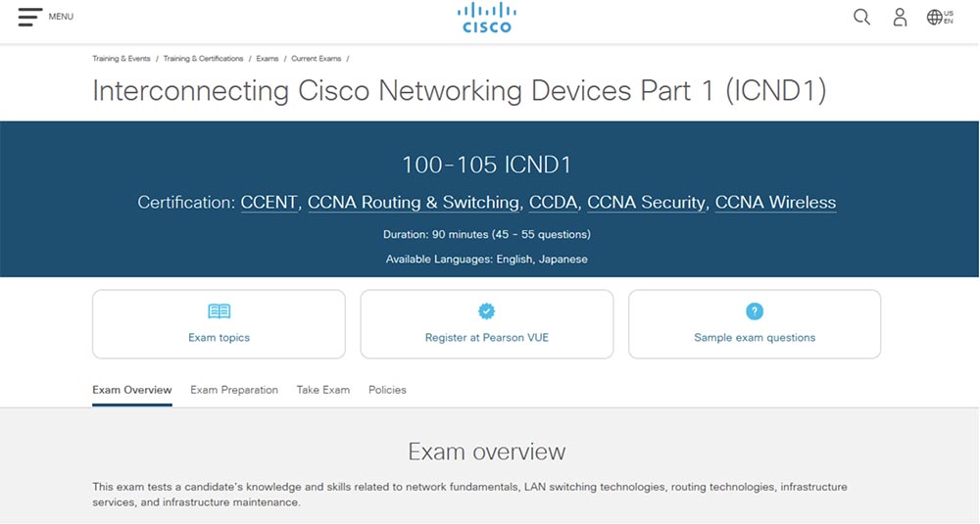Click the user account icon

pos(900,17)
